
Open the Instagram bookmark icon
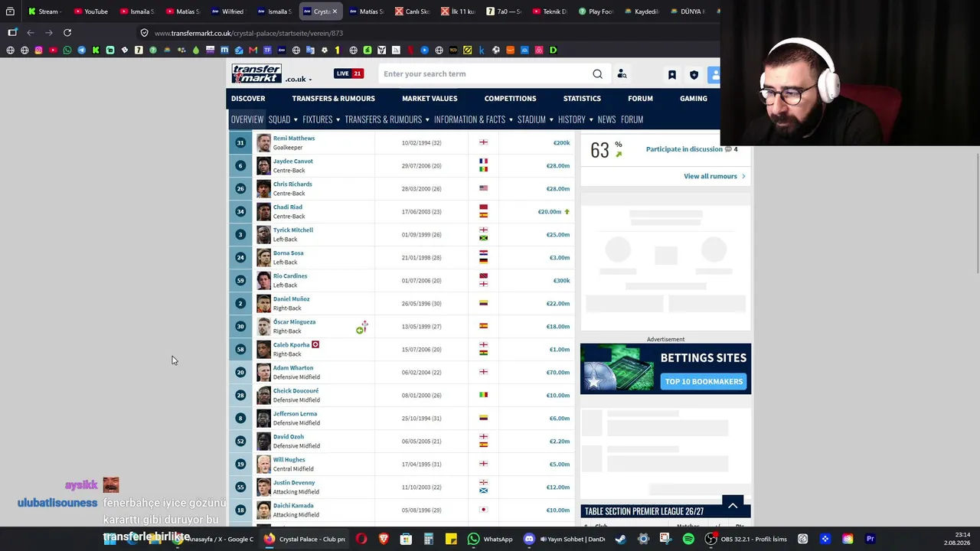coord(38,51)
